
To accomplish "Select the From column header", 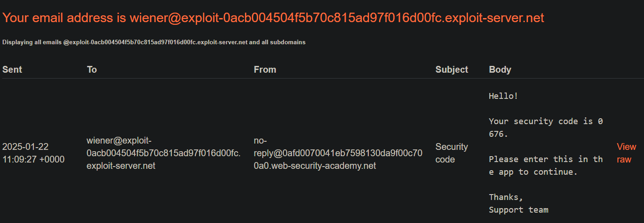I will [x=265, y=70].
